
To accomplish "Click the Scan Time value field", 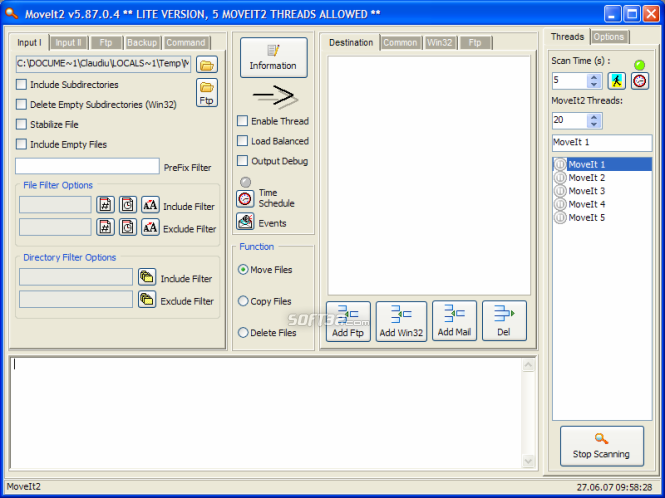I will point(570,81).
